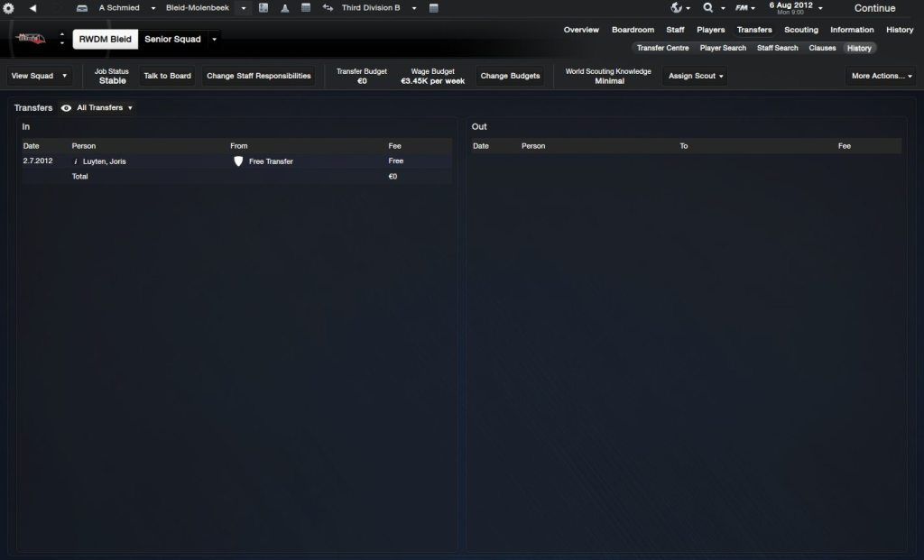This screenshot has height=560, width=924.
Task: Sort the In table by Date header
Action: [x=32, y=146]
